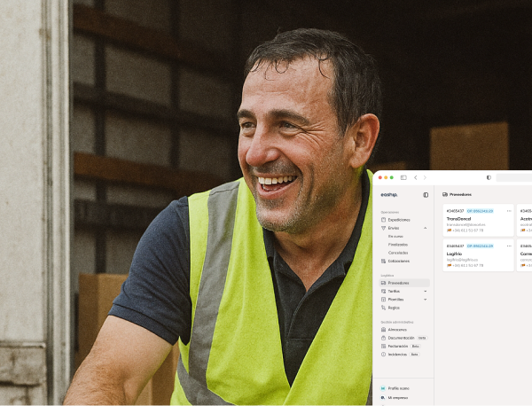Click the Logifrio provider name
Screen dimensions: 532x406
(x=454, y=254)
